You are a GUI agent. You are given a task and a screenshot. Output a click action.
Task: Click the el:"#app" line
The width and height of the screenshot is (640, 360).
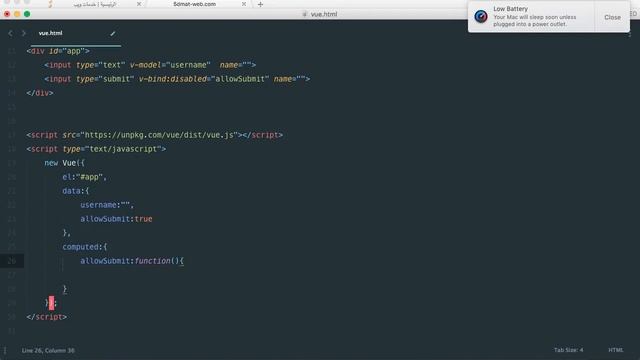[84, 177]
